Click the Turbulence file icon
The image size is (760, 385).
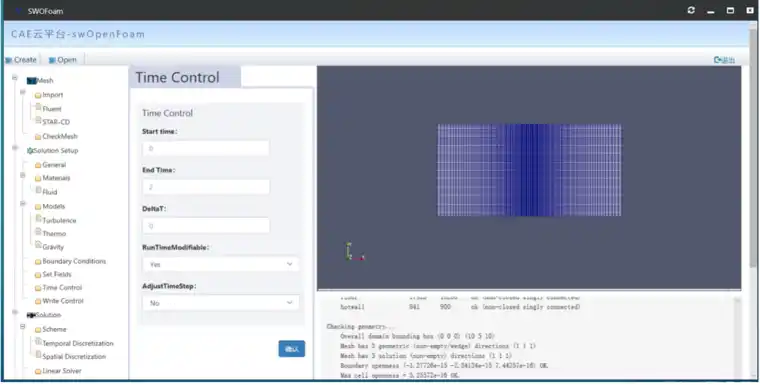[38, 219]
